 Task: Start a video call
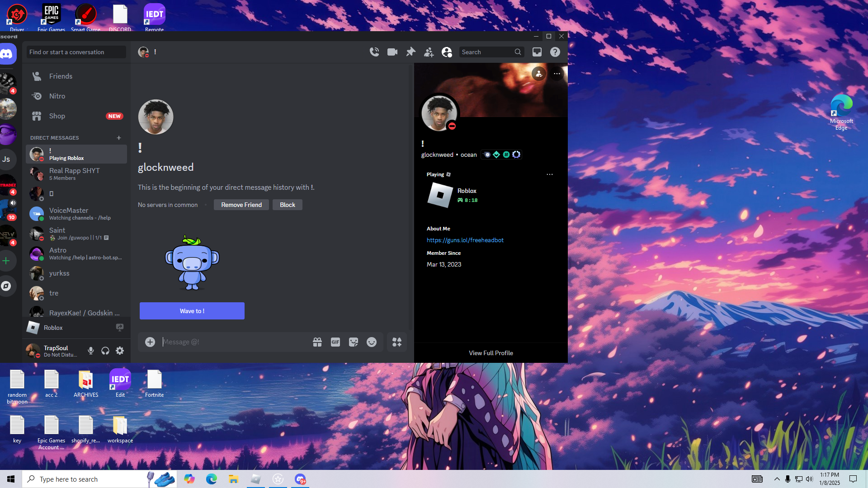click(x=392, y=52)
